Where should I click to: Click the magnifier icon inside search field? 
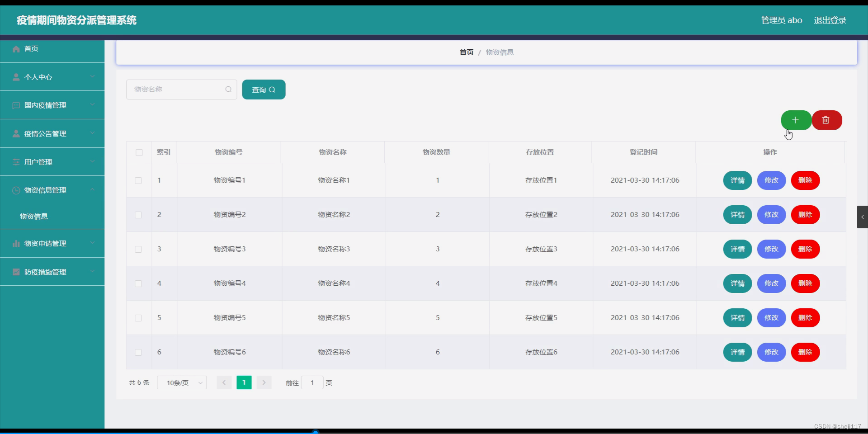click(228, 90)
